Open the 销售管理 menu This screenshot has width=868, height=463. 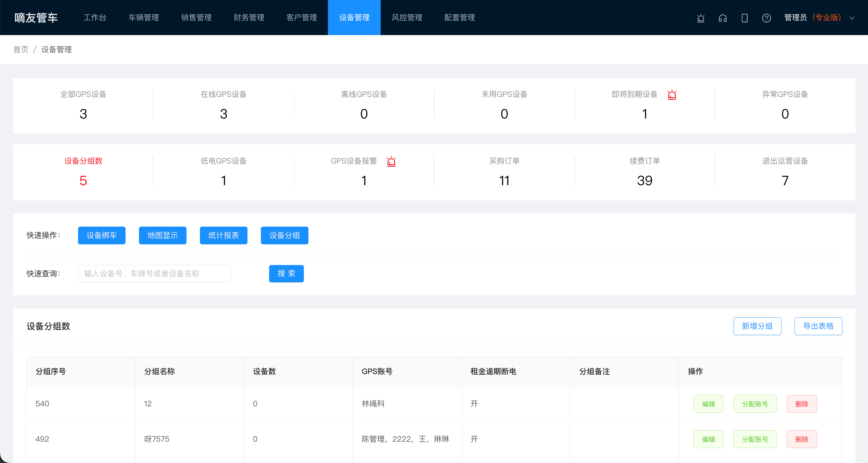tap(196, 17)
